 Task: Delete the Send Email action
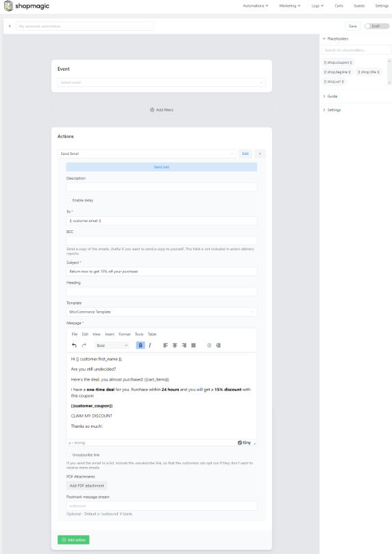point(260,154)
